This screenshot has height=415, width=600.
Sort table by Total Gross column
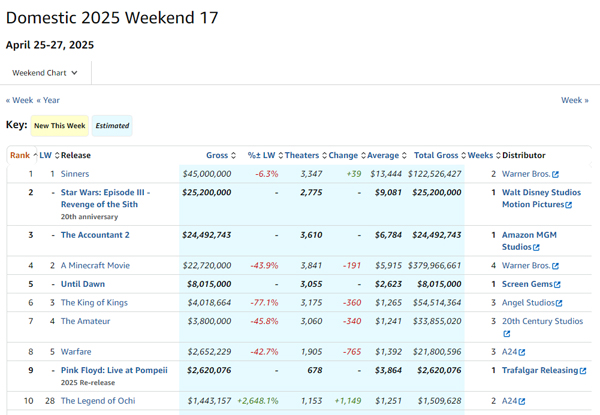440,155
